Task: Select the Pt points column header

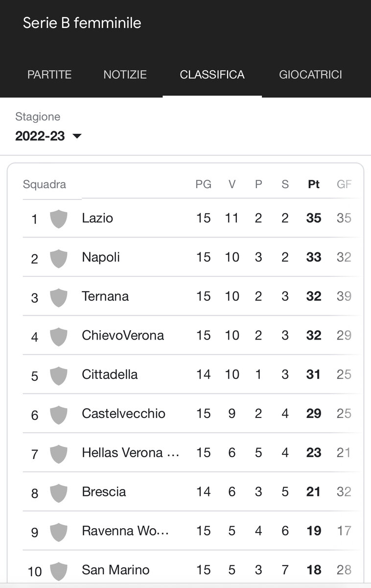Action: pyautogui.click(x=314, y=185)
